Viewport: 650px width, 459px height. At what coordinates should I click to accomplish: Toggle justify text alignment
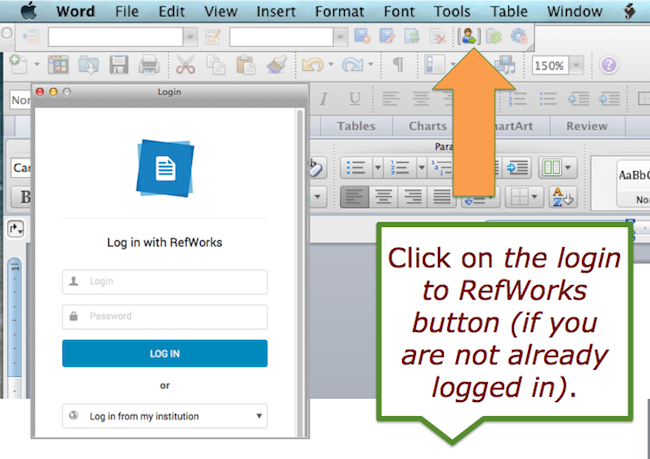tap(439, 197)
